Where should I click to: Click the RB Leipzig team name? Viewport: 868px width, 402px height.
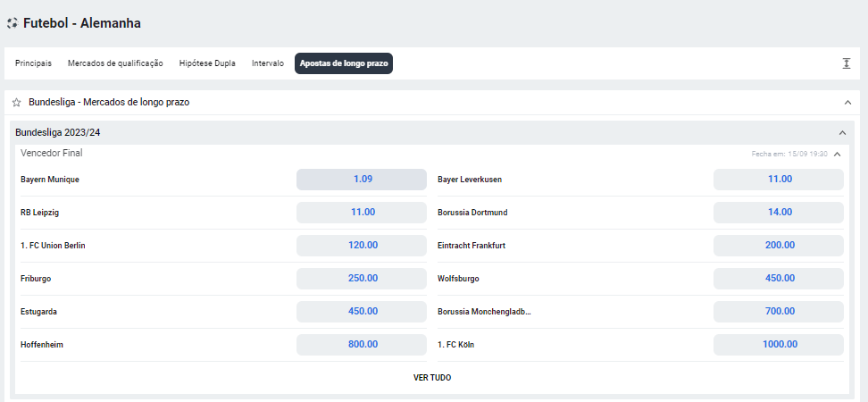(39, 213)
